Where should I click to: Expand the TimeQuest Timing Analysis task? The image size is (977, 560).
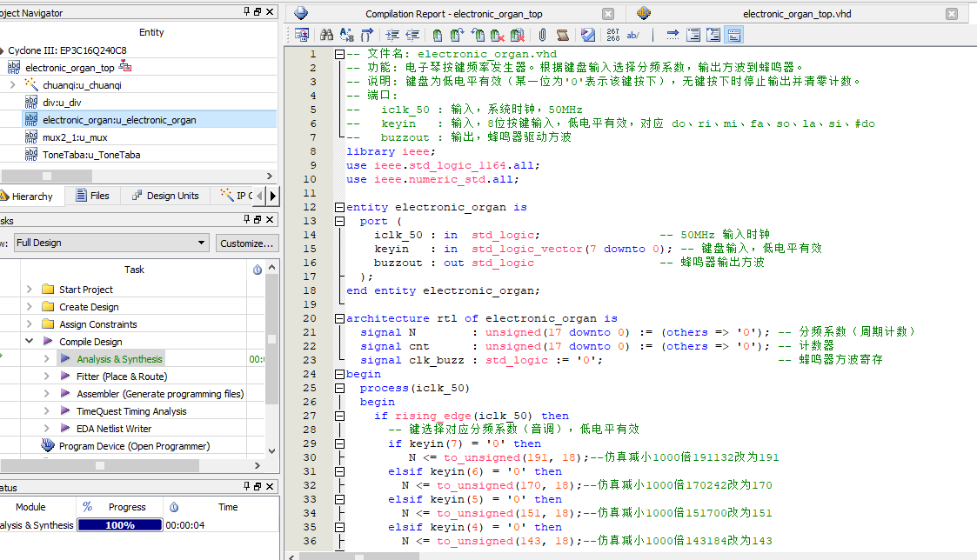click(x=47, y=411)
